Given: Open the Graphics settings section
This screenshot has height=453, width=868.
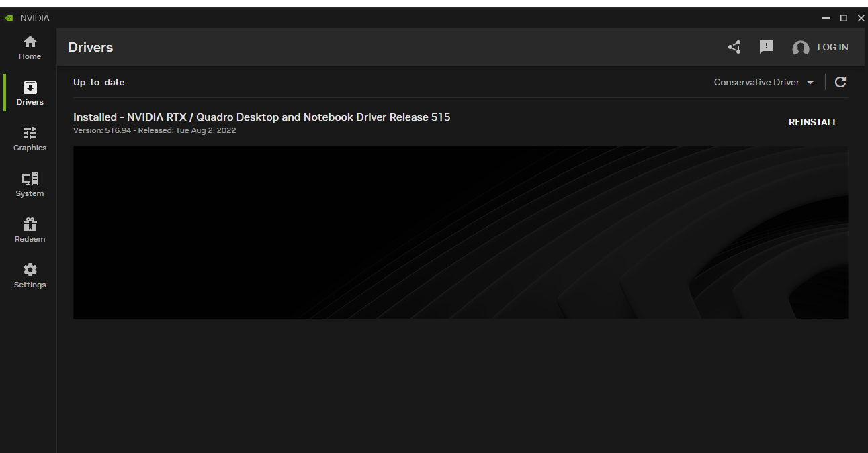Looking at the screenshot, I should [30, 139].
